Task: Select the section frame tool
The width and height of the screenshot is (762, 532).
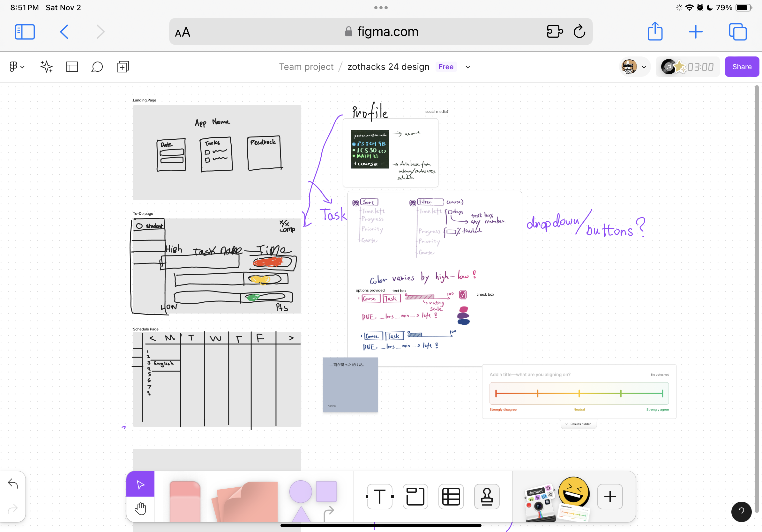Action: tap(415, 497)
